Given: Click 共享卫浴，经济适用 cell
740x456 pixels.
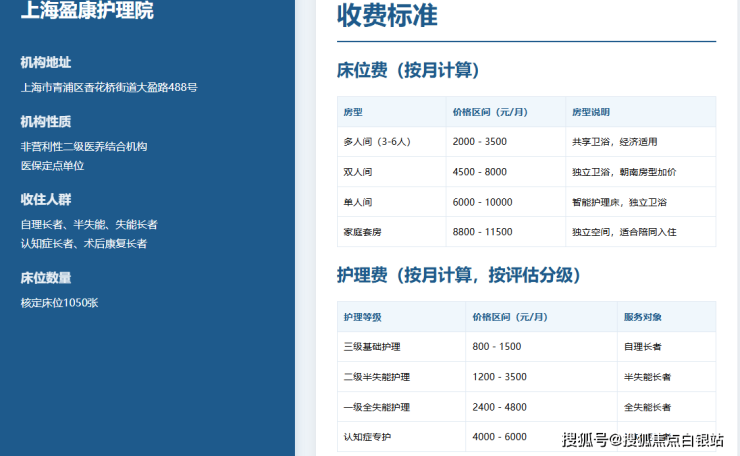Looking at the screenshot, I should 614,142.
